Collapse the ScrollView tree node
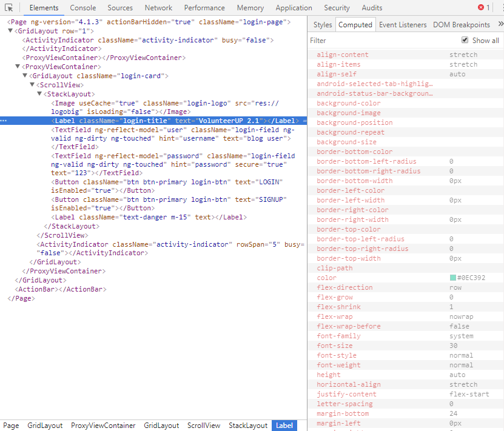 (32, 85)
